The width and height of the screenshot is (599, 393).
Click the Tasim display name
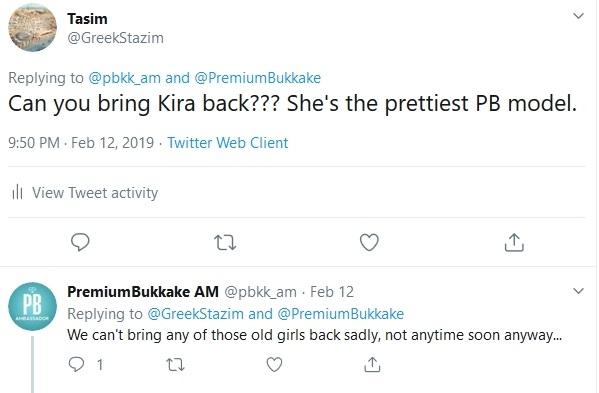(x=87, y=19)
